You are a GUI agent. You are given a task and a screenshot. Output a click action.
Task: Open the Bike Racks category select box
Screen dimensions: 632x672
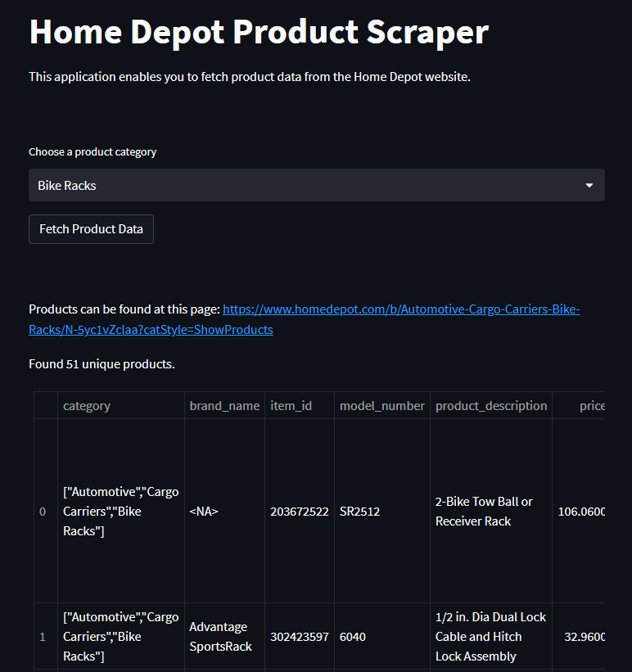(x=316, y=186)
